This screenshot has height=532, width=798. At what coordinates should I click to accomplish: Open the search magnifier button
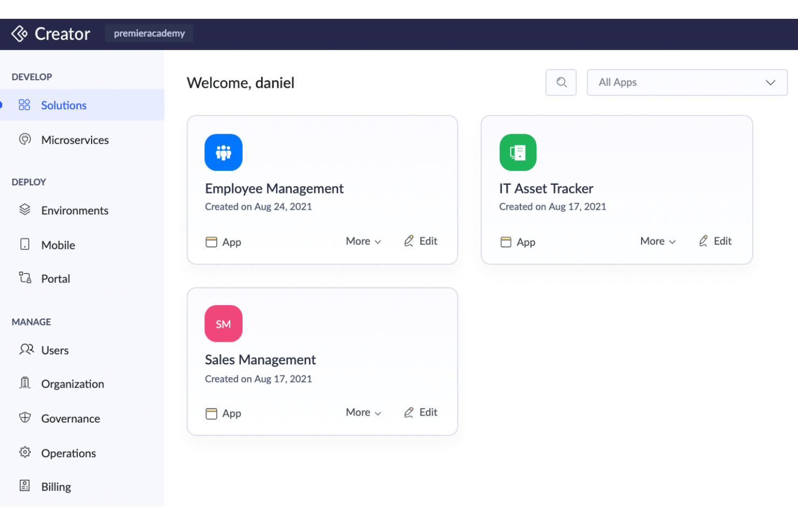pyautogui.click(x=561, y=82)
